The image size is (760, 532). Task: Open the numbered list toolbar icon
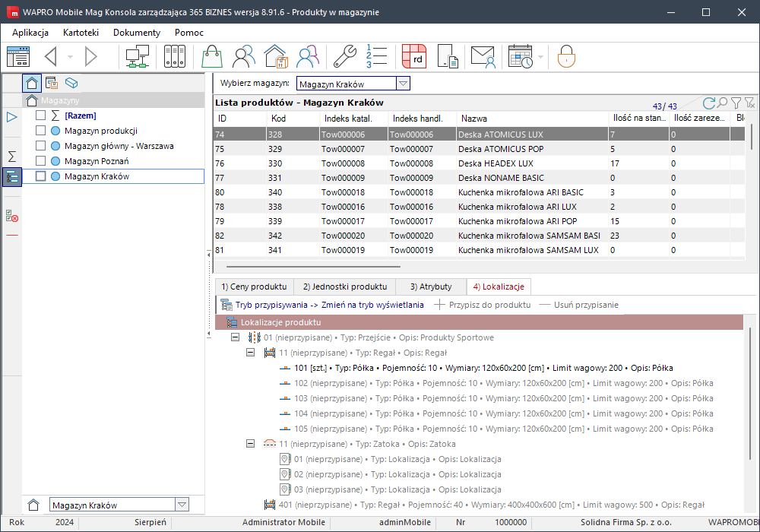(x=377, y=57)
